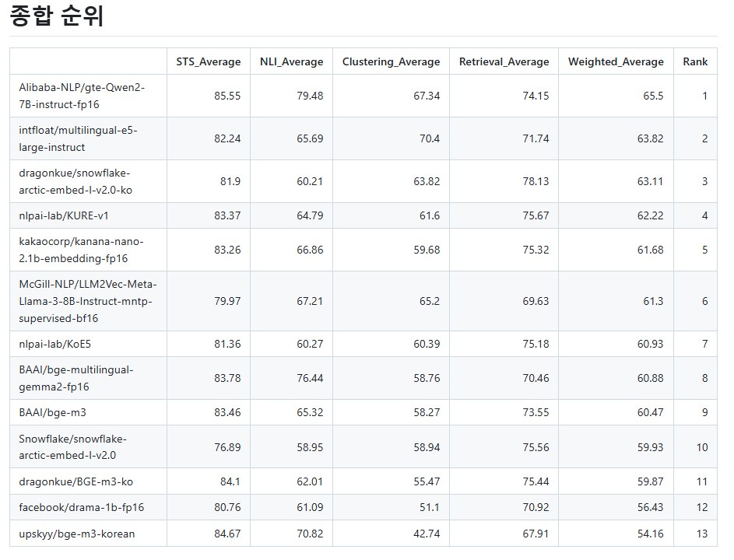
Task: Click the nlpai-lab/KURE-v1 model name
Action: (64, 215)
